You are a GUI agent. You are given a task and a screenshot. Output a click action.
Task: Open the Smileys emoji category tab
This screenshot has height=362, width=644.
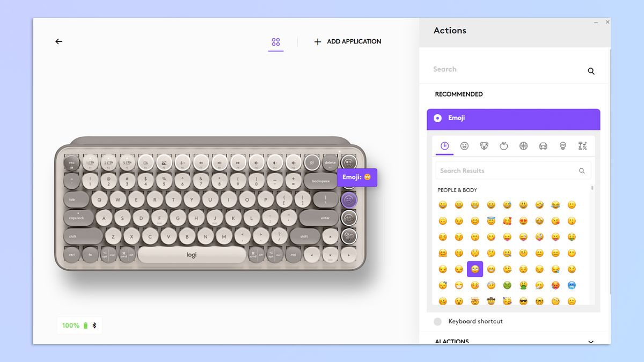(x=465, y=146)
